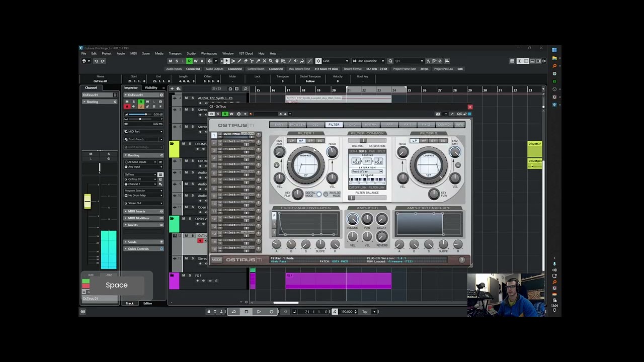Click the QC button in plugin header
Viewport: 644px width, 362px height.
(459, 114)
